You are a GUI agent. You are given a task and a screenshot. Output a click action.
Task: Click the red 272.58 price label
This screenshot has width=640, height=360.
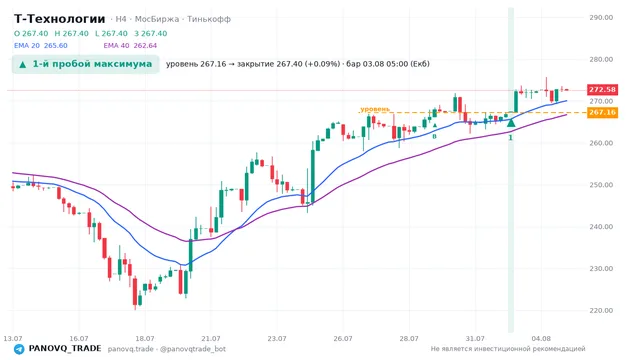602,89
